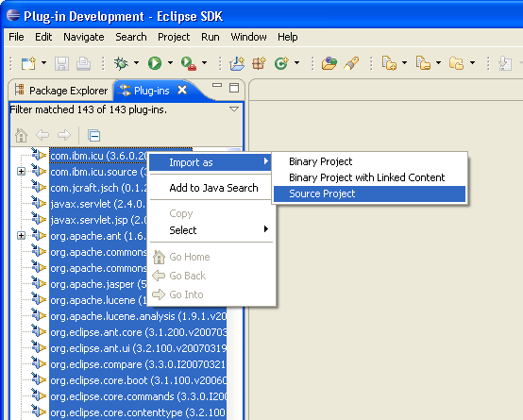
Task: Select the org.eclipse.core.contenttype plug-in row
Action: click(x=138, y=412)
